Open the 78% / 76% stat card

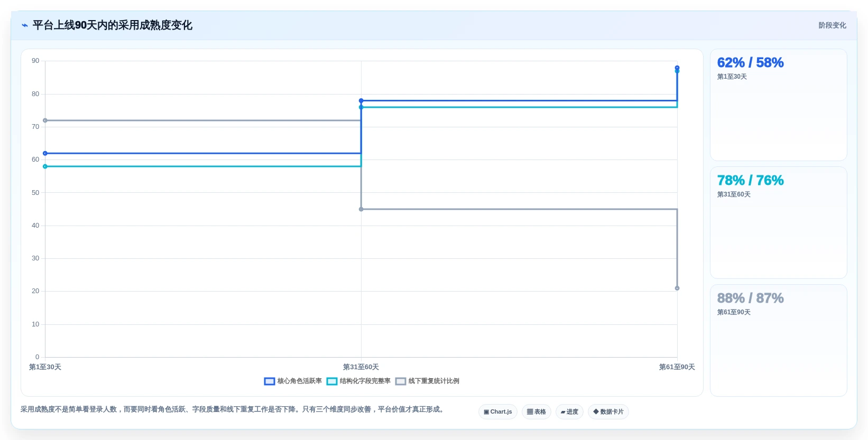[x=779, y=223]
